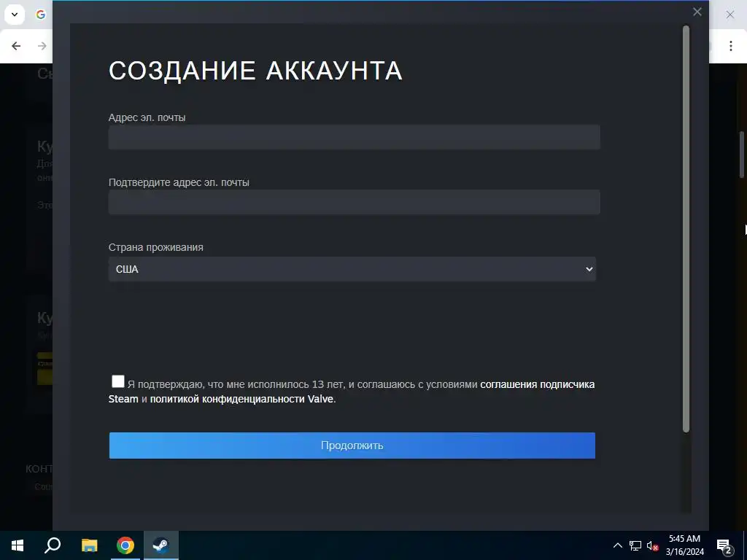
Task: Close the Chrome browser window
Action: click(729, 15)
